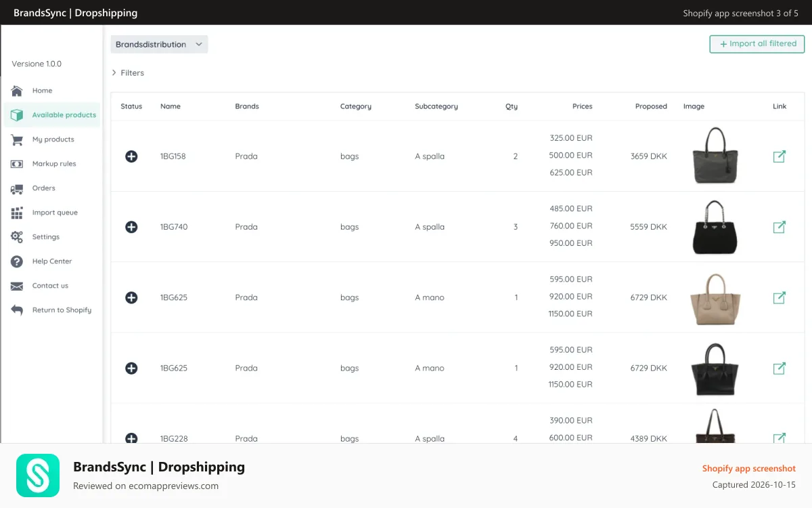Click the Home house icon in sidebar

pos(17,91)
